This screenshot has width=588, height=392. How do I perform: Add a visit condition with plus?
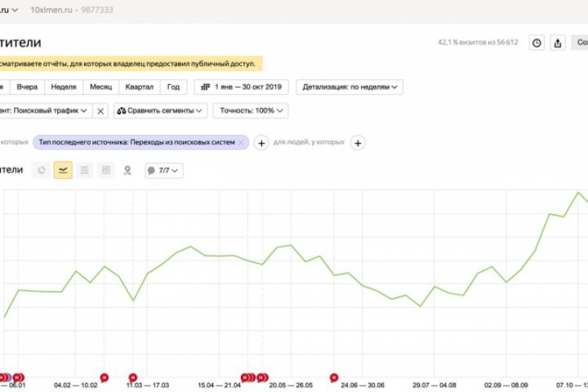[x=261, y=143]
